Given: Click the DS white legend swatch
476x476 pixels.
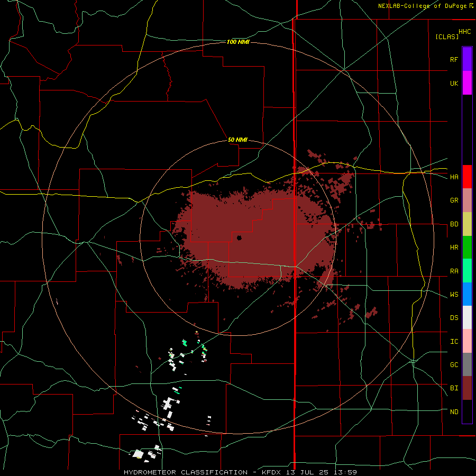Looking at the screenshot, I should pyautogui.click(x=467, y=317).
